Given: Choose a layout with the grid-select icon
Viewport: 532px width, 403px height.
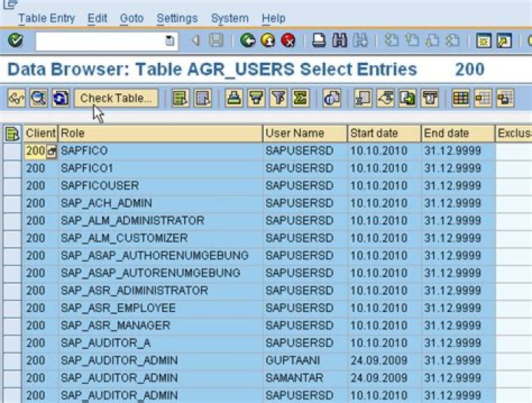Looking at the screenshot, I should coord(483,98).
